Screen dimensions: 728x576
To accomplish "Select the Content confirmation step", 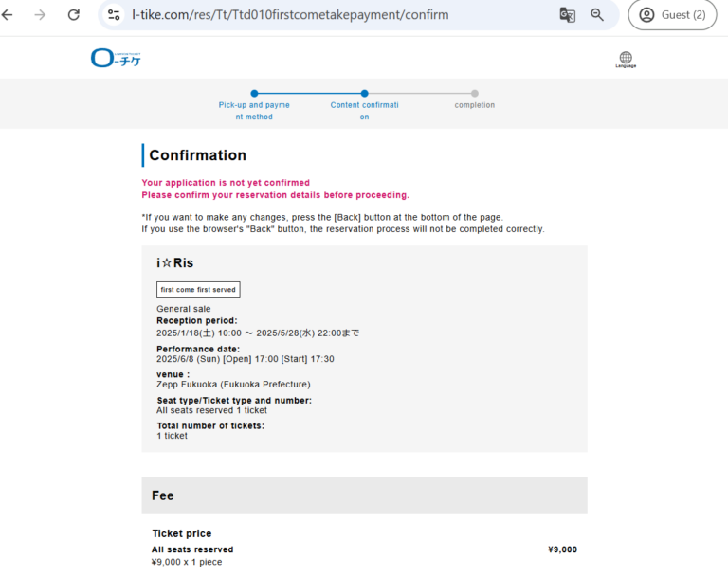I will pos(364,111).
